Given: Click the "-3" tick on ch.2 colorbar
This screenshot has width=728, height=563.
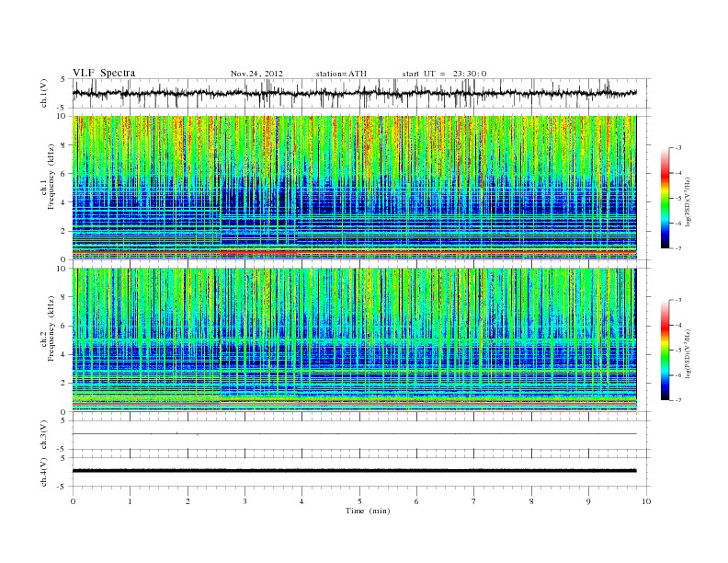Looking at the screenshot, I should [x=678, y=300].
